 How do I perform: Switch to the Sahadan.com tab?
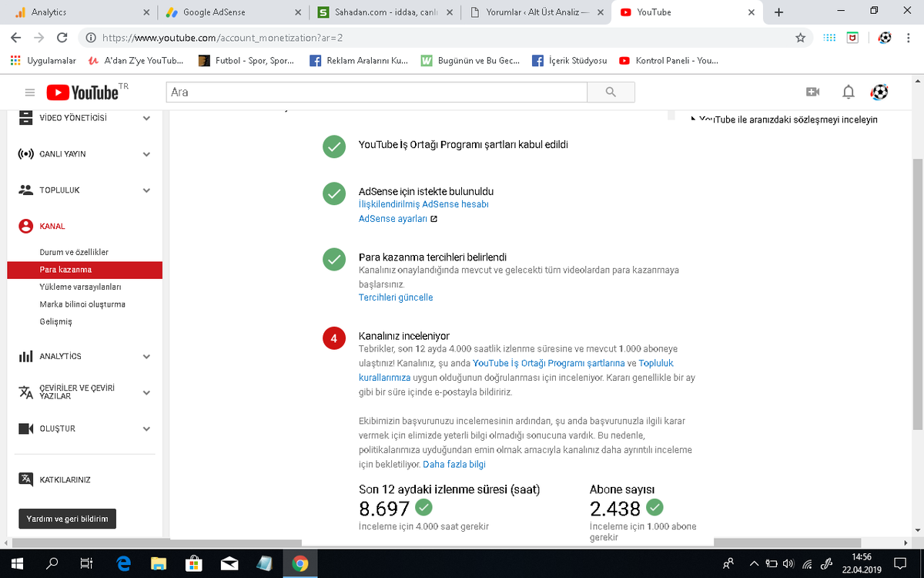pyautogui.click(x=384, y=12)
